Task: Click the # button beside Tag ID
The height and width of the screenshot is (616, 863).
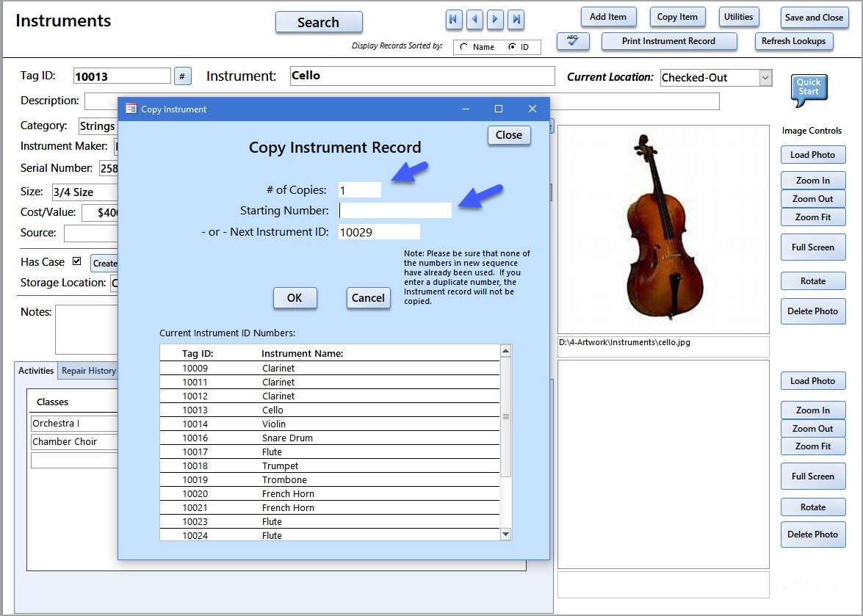Action: [x=183, y=76]
